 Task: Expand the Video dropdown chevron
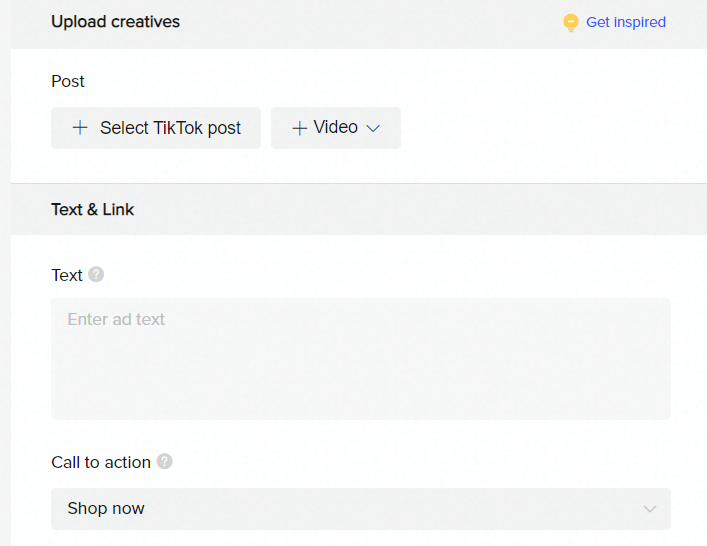(374, 128)
